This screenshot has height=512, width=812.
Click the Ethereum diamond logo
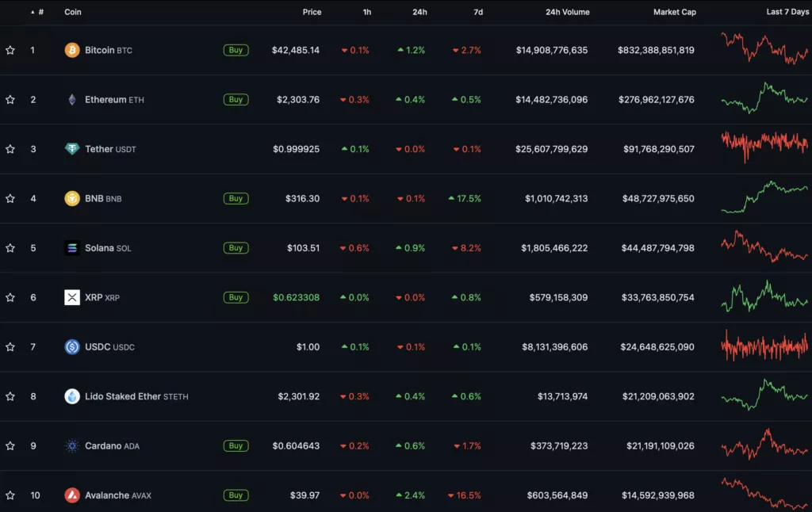pos(72,99)
